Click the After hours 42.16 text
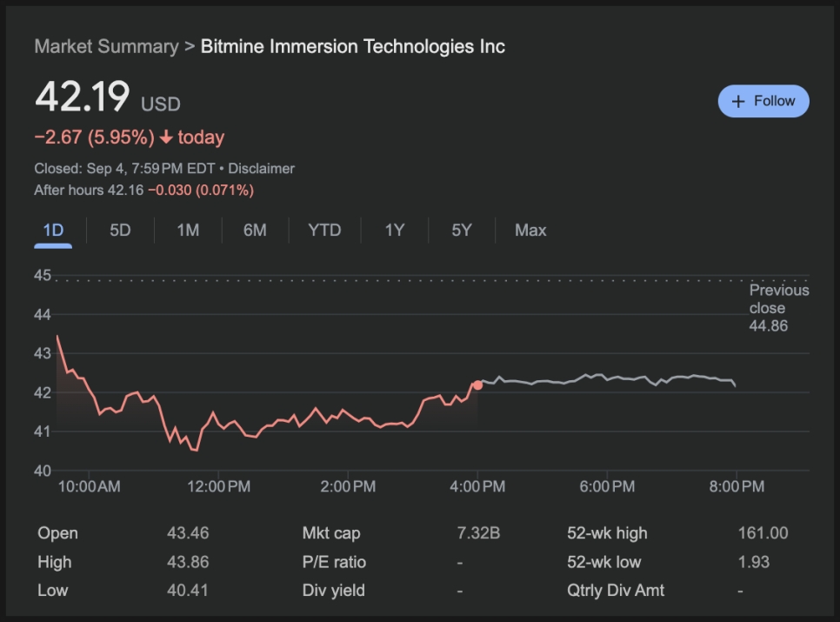This screenshot has width=840, height=622. click(x=89, y=191)
